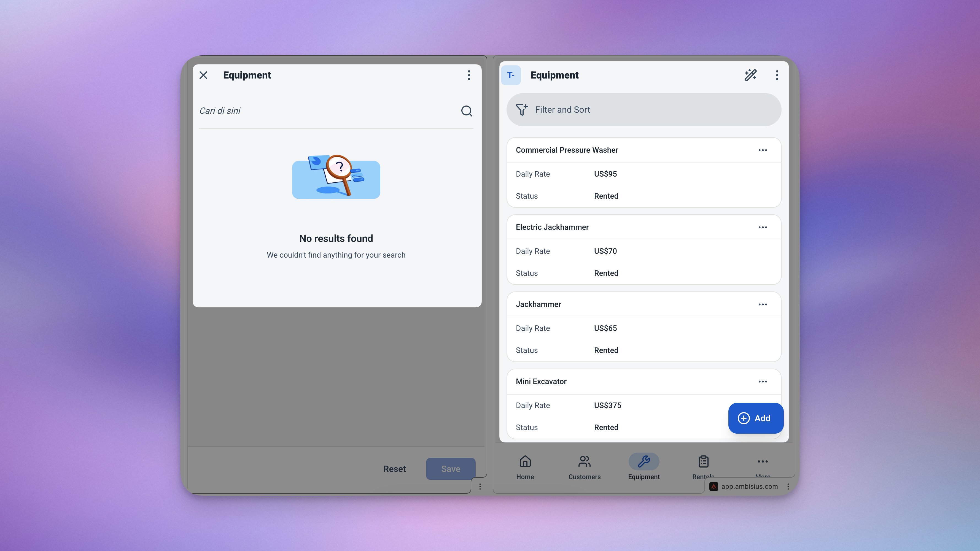The width and height of the screenshot is (980, 551).
Task: Click the Save button
Action: (x=450, y=469)
